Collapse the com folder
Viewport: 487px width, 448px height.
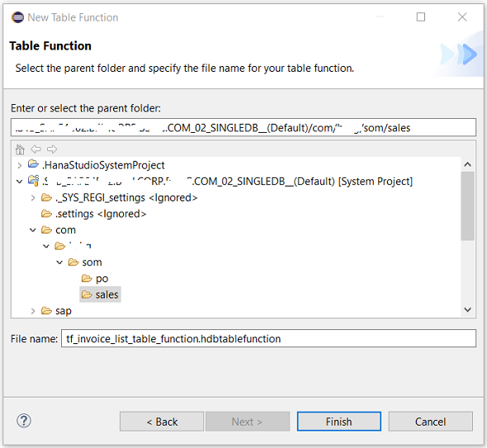pyautogui.click(x=33, y=230)
